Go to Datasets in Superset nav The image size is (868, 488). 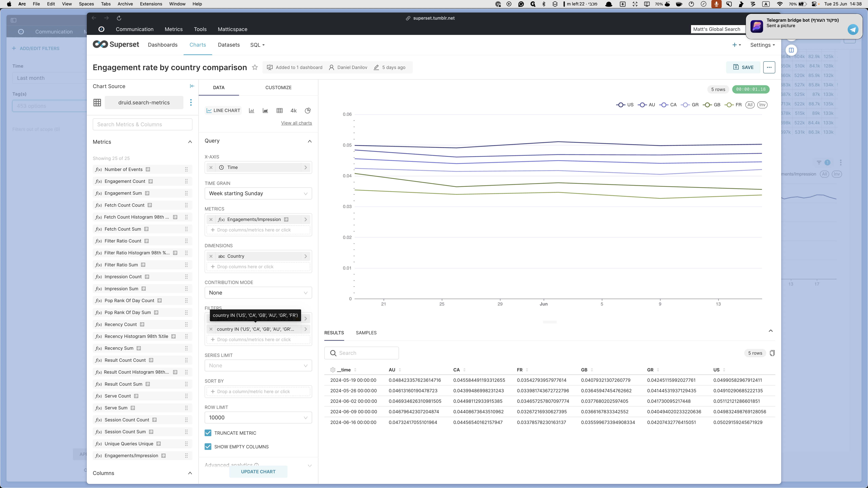coord(229,45)
